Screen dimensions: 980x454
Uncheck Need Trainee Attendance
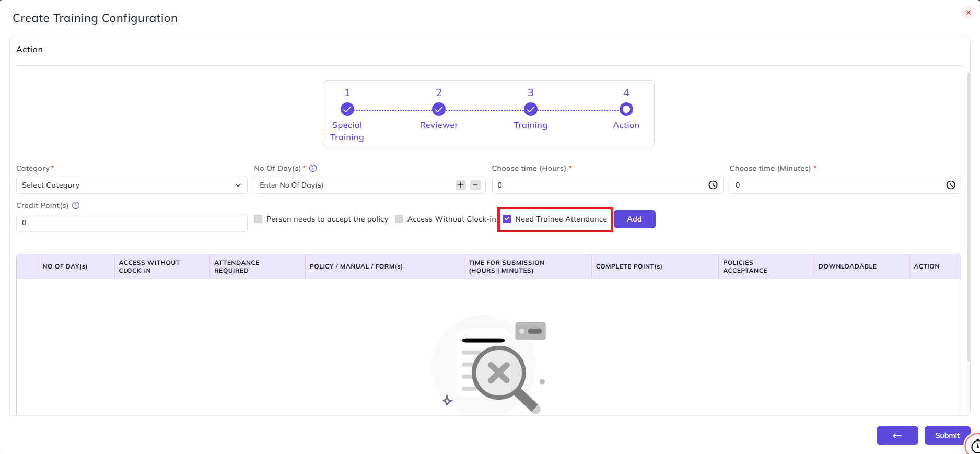(x=507, y=219)
